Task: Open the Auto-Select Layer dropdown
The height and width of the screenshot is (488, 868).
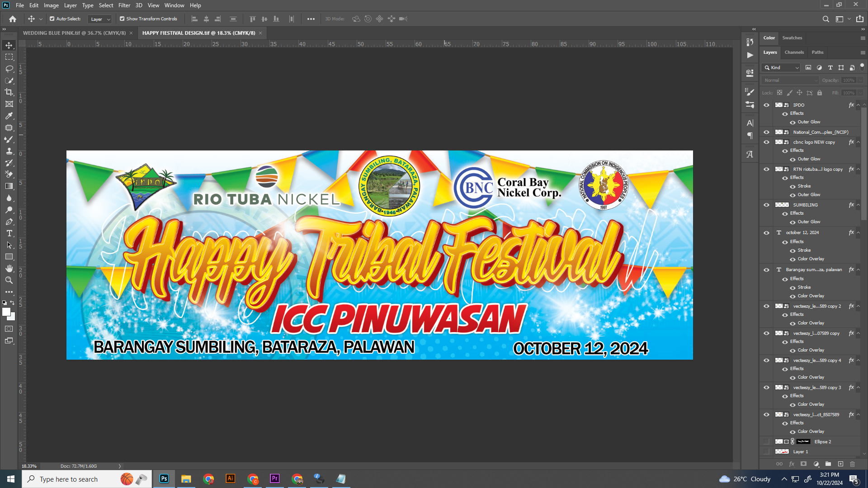Action: 100,19
